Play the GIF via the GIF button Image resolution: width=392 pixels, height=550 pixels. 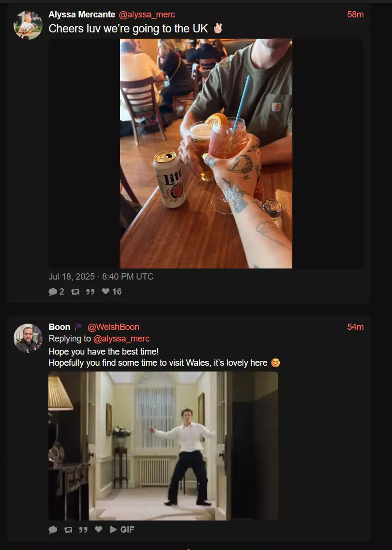[122, 529]
